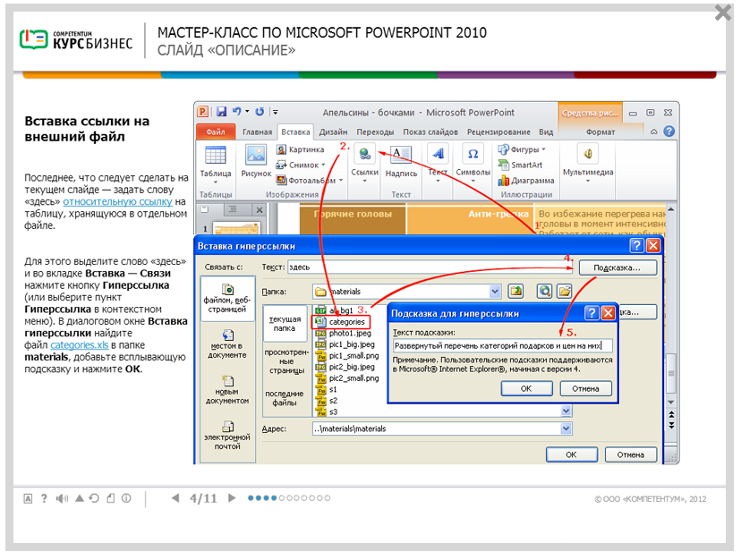Select просмотренные страницы in look-in list
Screen dimensions: 741x560
286,361
